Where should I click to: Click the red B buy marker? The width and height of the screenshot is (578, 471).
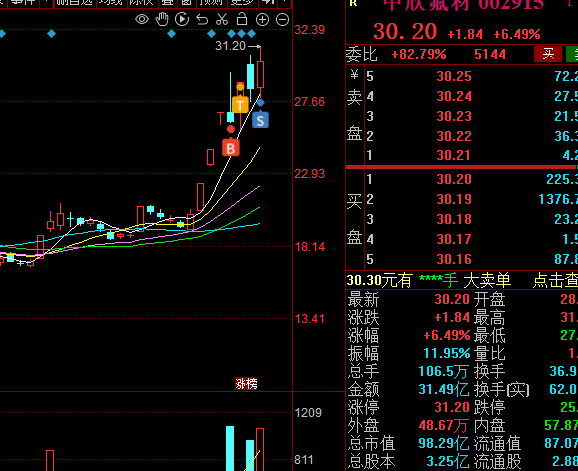pyautogui.click(x=231, y=148)
